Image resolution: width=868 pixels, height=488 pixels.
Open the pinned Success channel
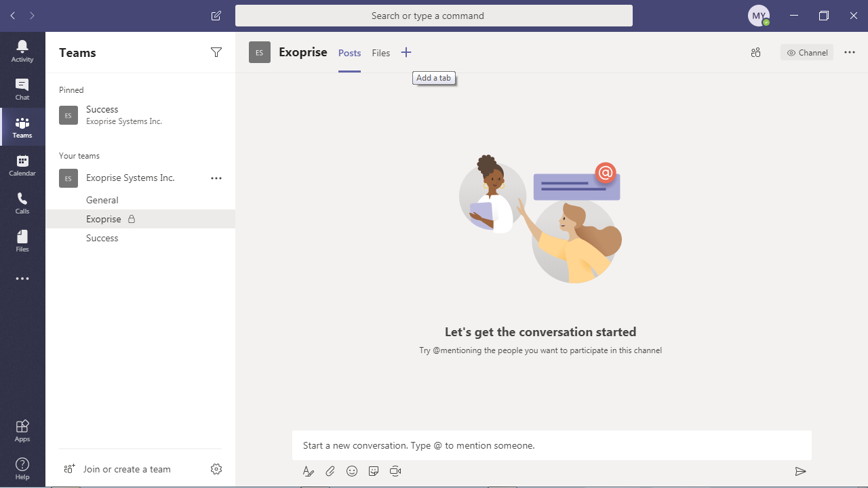140,115
